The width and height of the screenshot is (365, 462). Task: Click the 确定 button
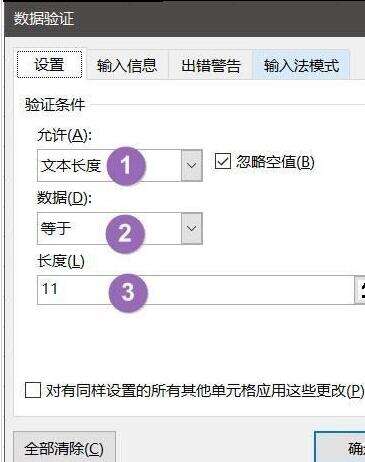340,448
